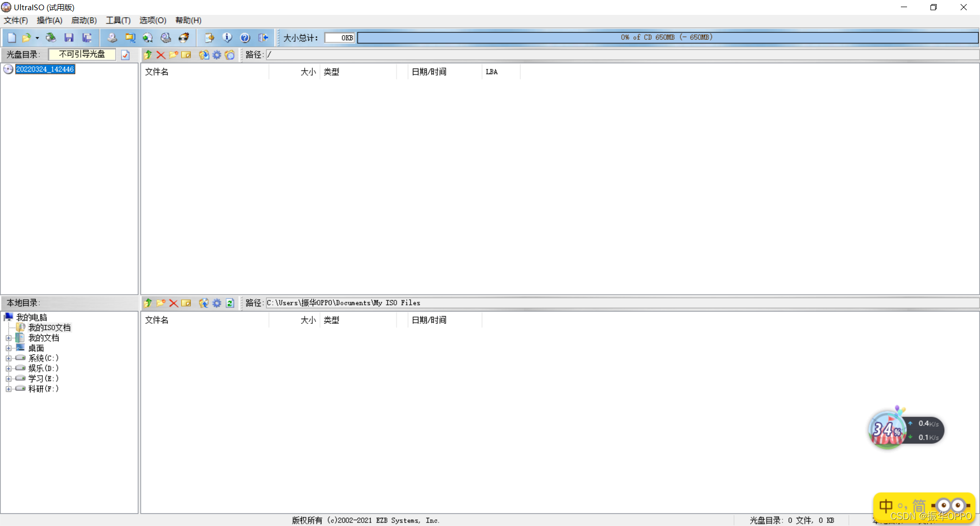Sort disc file list by 大小 column
The width and height of the screenshot is (980, 526).
[295, 72]
